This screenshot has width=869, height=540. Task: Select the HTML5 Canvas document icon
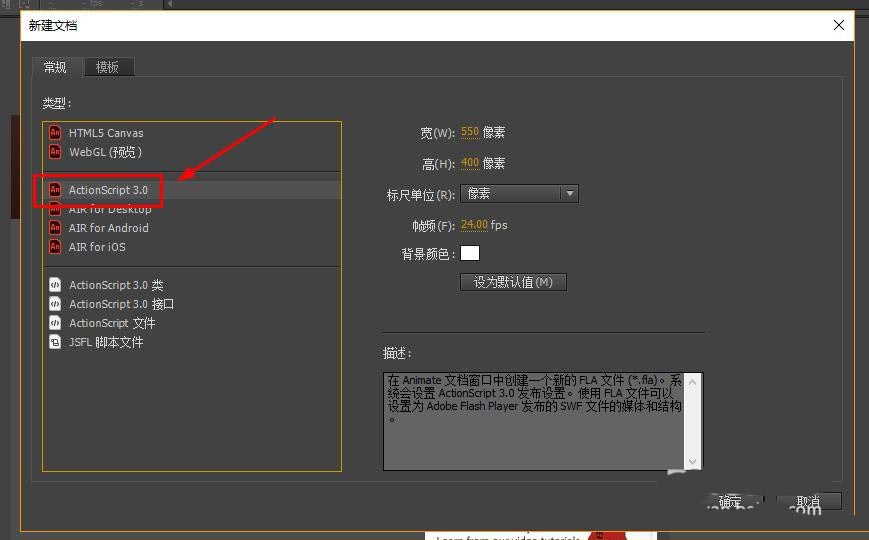(x=55, y=133)
